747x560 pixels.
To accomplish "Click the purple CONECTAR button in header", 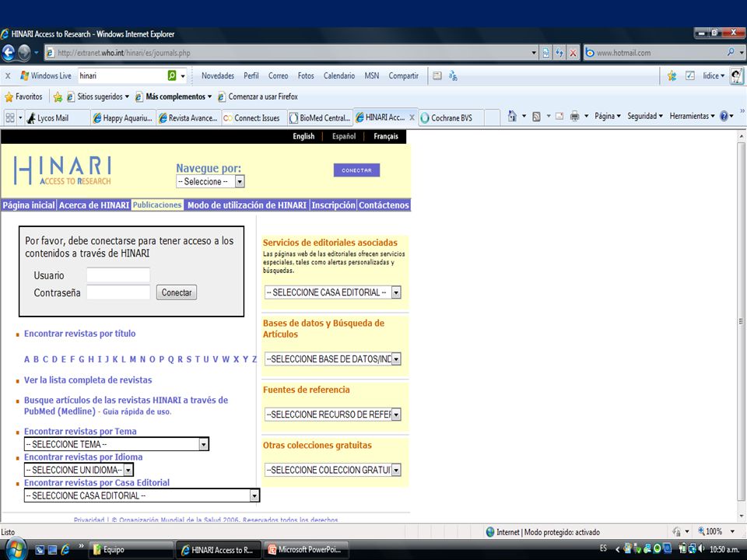I will pyautogui.click(x=356, y=170).
